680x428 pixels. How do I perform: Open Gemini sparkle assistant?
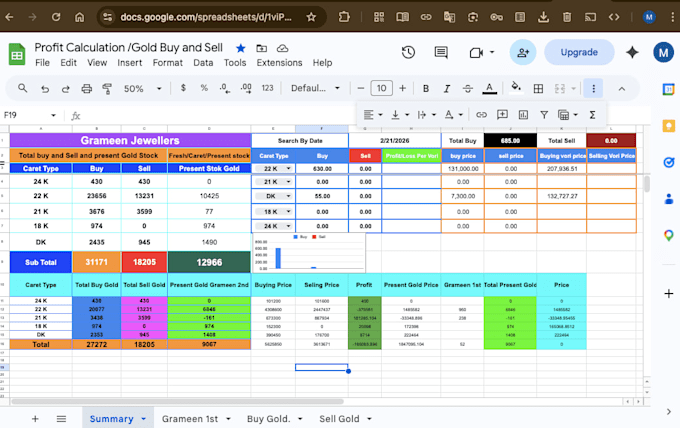tap(632, 52)
